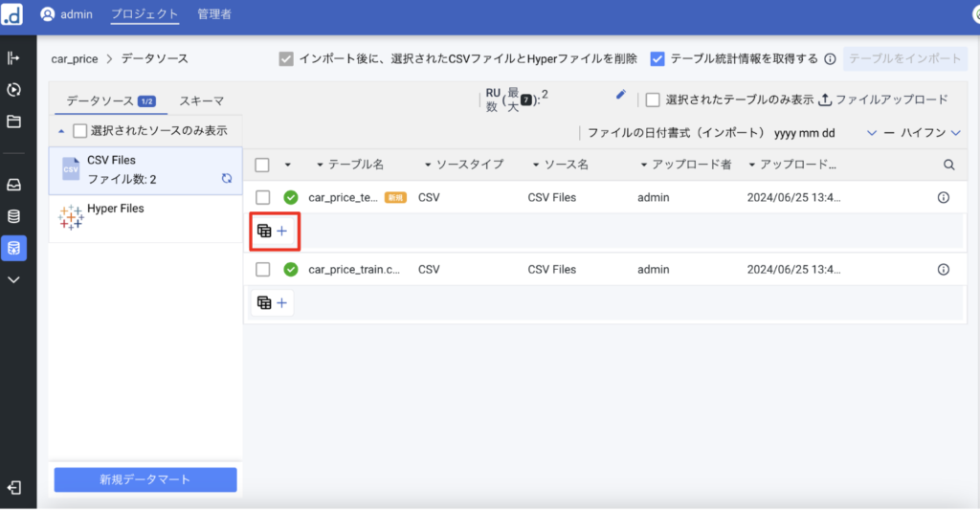Open the プロジェクト menu

[x=145, y=13]
